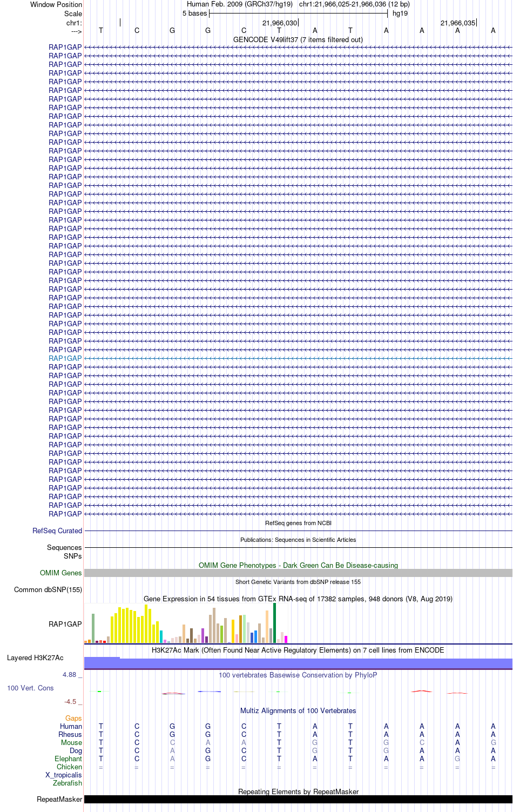
Task: Click the 'Dog' alignment row label
Action: click(76, 750)
